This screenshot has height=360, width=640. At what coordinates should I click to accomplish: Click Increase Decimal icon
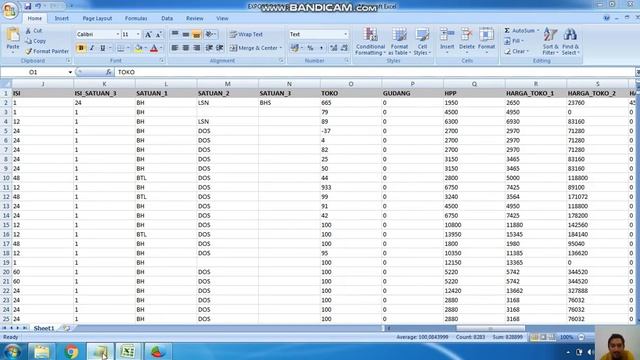[x=333, y=48]
